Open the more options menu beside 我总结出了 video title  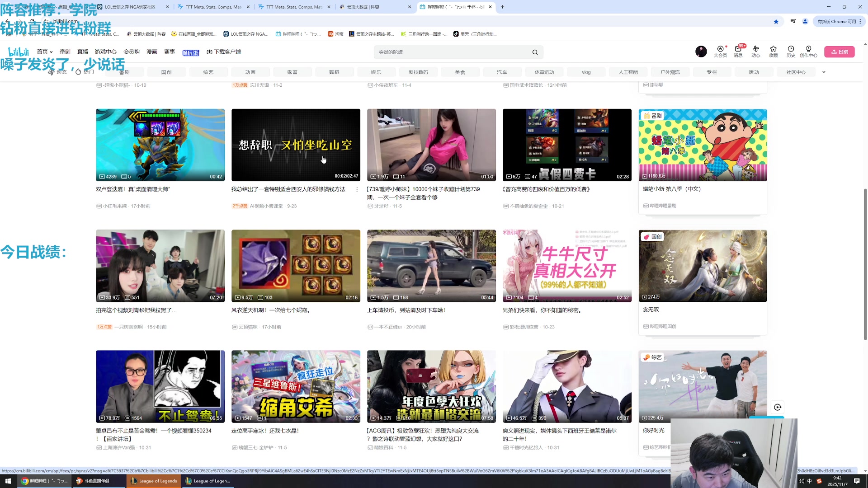(357, 189)
